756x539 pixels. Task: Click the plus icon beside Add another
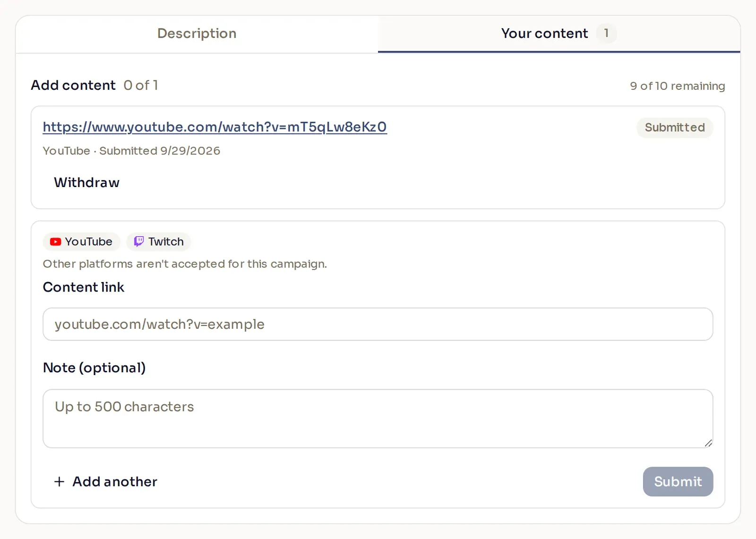pyautogui.click(x=59, y=481)
